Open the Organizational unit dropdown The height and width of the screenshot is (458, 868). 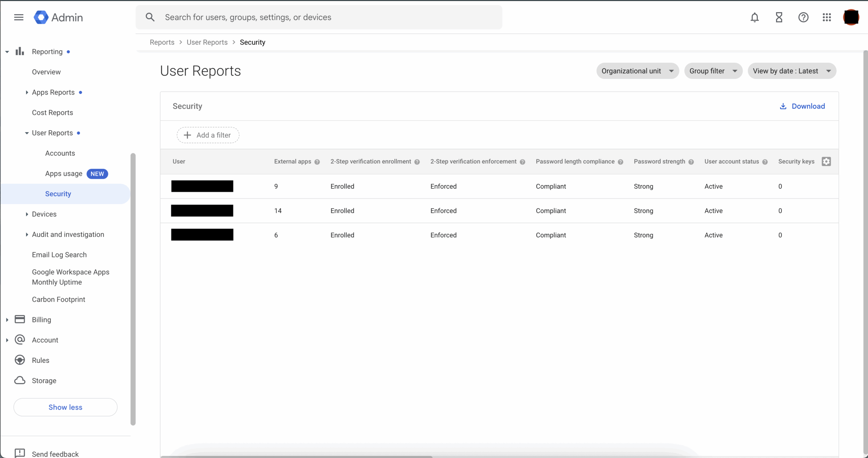pyautogui.click(x=637, y=71)
